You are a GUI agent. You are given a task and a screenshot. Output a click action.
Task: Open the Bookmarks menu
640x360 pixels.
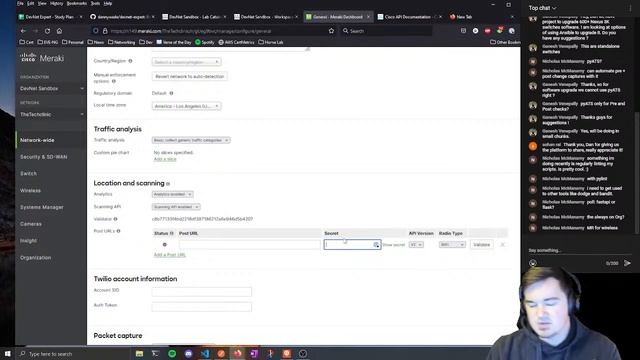(76, 3)
